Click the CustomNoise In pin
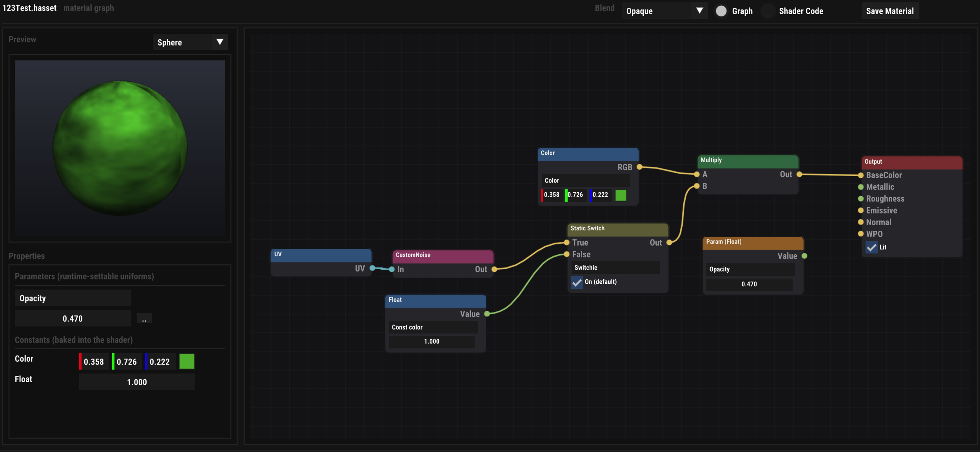Viewport: 980px width, 452px height. [392, 269]
